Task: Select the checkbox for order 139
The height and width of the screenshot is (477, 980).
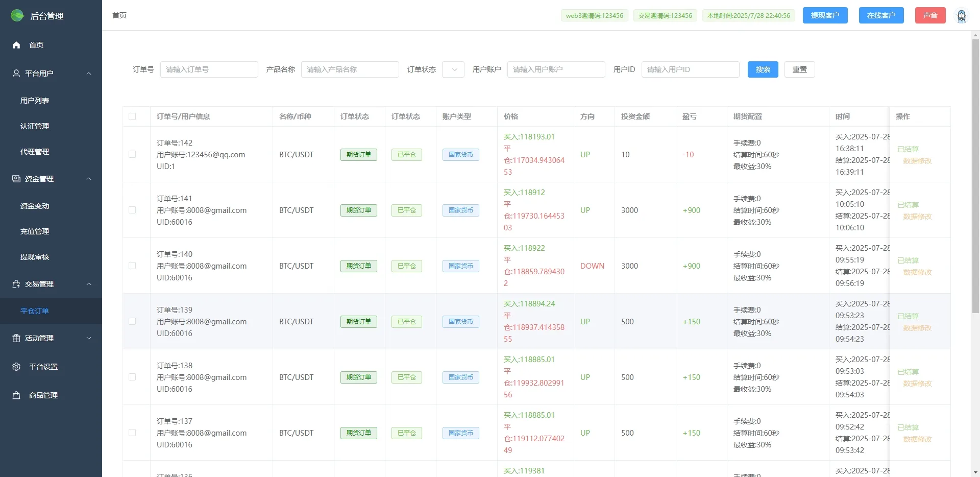Action: [x=132, y=321]
